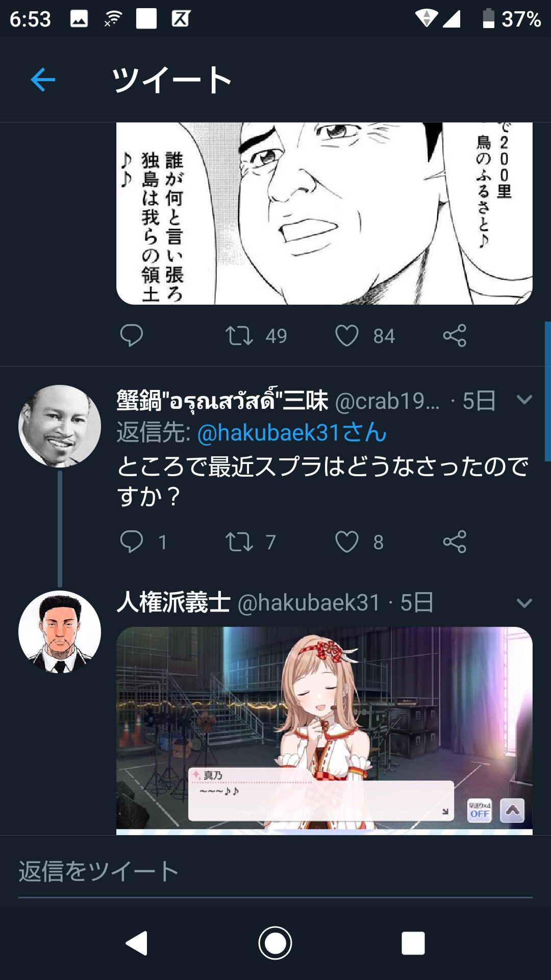The width and height of the screenshot is (551, 980).
Task: Open reply on crab19 tweet
Action: point(131,542)
